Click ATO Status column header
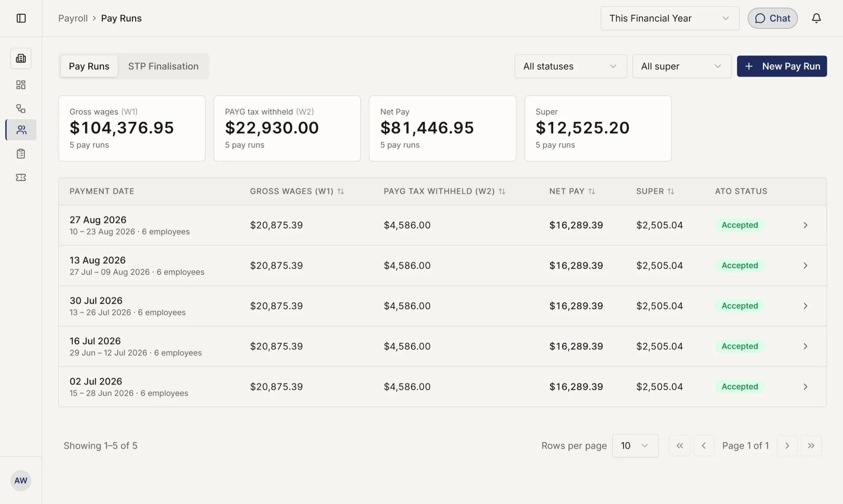 click(741, 191)
